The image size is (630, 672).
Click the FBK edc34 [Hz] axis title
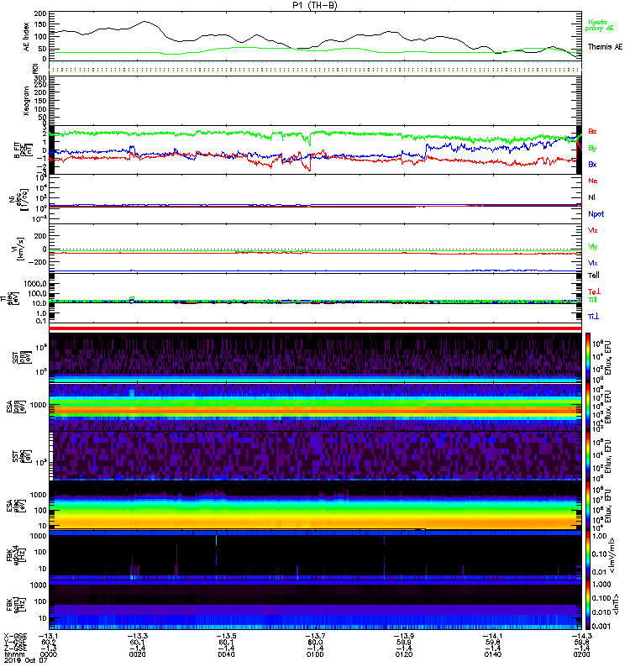[14, 554]
